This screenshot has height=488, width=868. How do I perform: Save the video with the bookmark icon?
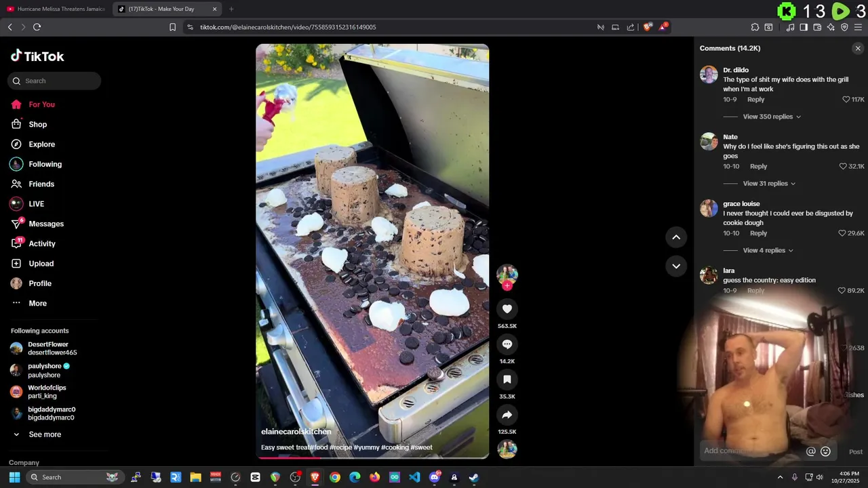point(507,380)
